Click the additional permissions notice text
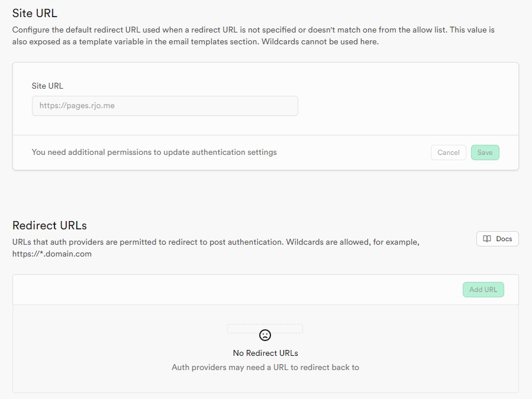 pyautogui.click(x=154, y=152)
